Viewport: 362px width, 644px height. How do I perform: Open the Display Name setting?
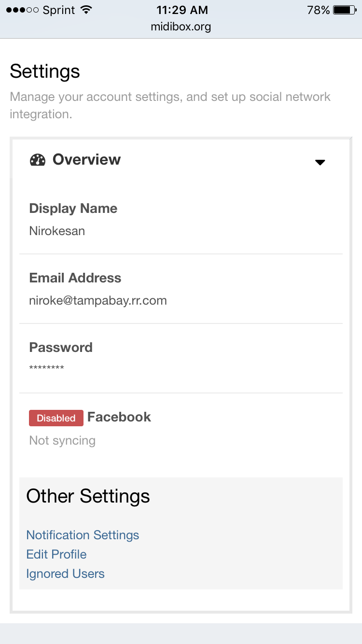point(73,209)
